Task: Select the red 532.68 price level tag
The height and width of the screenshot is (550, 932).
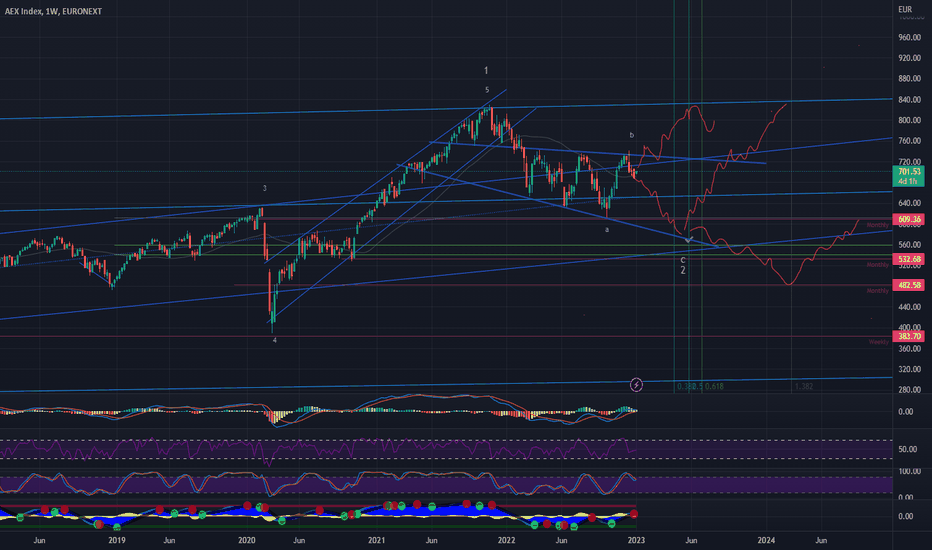Action: pos(908,259)
